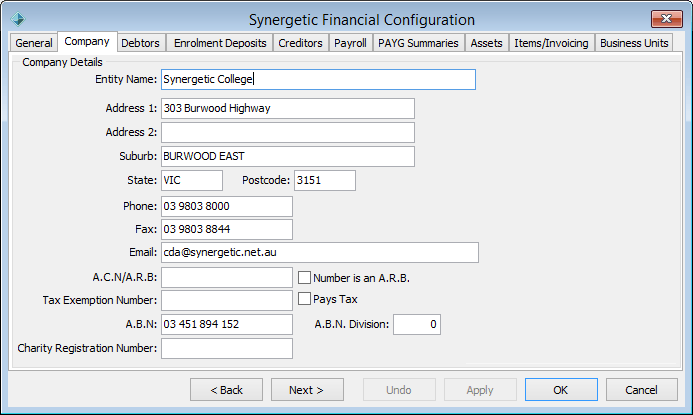Select the Suburb input field
This screenshot has height=415, width=693.
tap(288, 156)
